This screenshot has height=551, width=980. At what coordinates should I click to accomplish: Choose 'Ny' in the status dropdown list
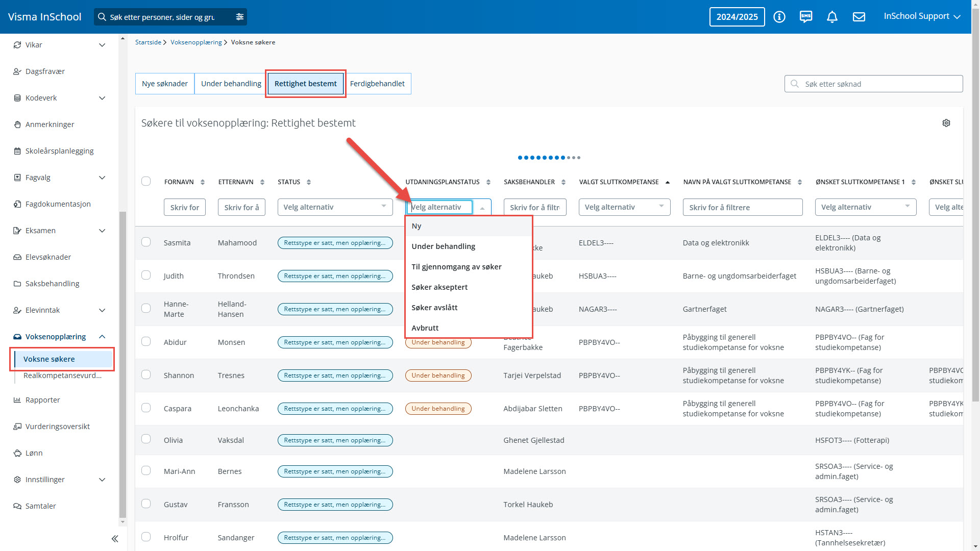(469, 226)
